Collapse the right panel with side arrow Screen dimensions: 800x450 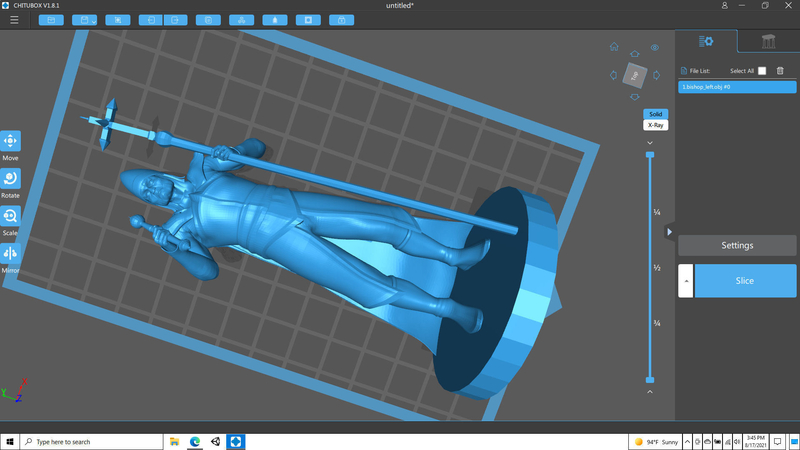[x=669, y=232]
